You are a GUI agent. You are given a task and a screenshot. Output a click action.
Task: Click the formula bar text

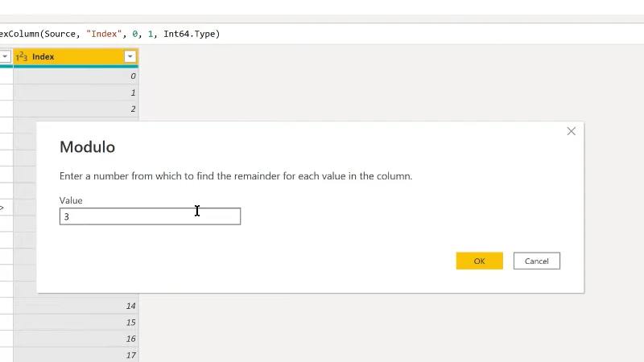109,34
